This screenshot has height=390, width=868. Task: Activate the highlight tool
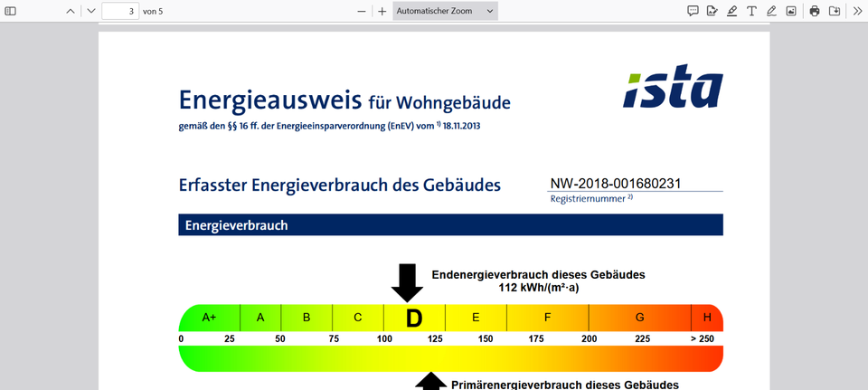point(731,11)
